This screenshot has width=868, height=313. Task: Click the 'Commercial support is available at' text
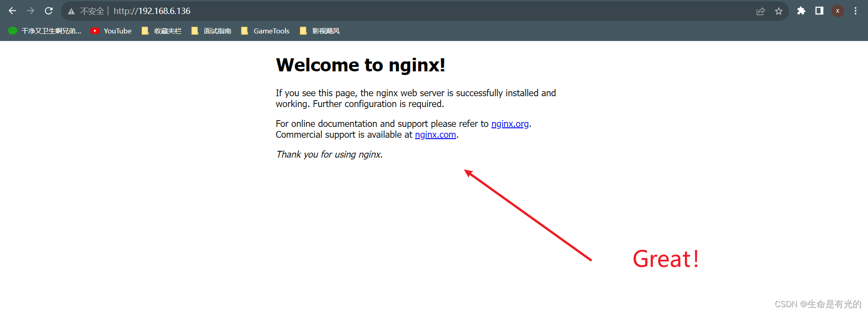(344, 135)
